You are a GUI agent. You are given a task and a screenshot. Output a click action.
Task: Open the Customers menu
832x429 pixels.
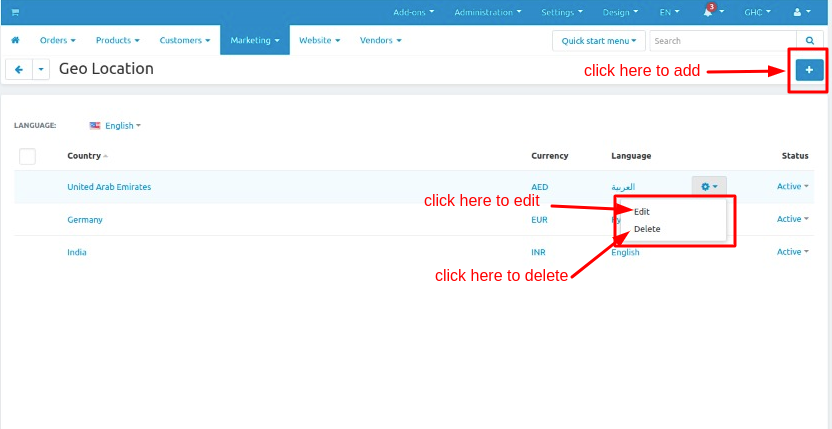185,40
